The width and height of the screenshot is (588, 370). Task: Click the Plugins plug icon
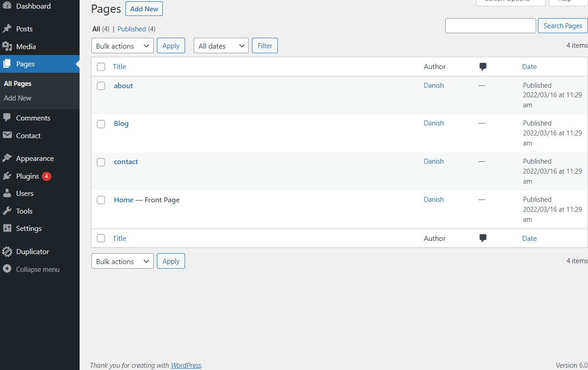pyautogui.click(x=7, y=176)
